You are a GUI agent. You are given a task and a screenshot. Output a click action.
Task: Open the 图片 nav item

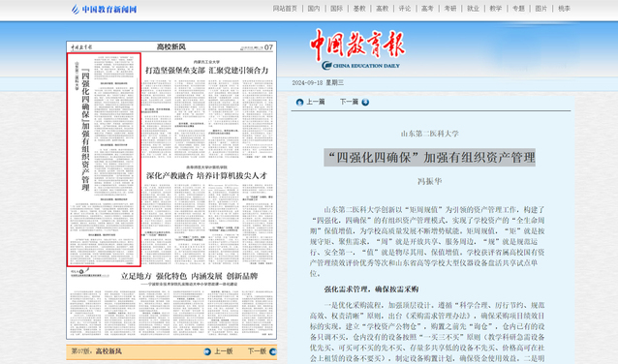[541, 9]
